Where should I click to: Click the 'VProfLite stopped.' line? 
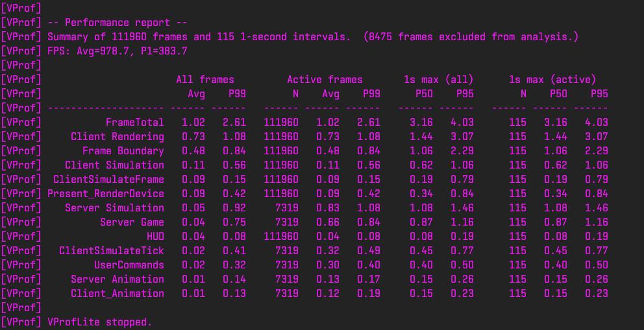click(100, 322)
